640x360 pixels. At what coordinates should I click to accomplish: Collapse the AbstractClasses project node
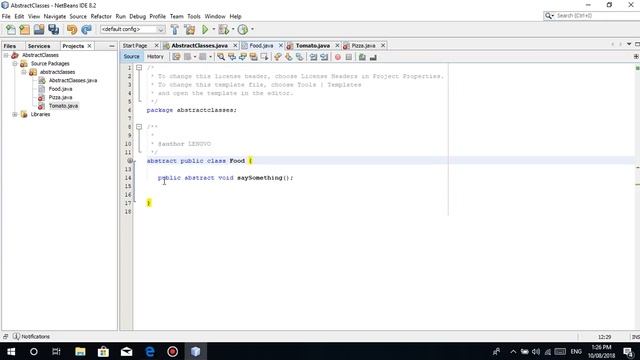[x=6, y=55]
